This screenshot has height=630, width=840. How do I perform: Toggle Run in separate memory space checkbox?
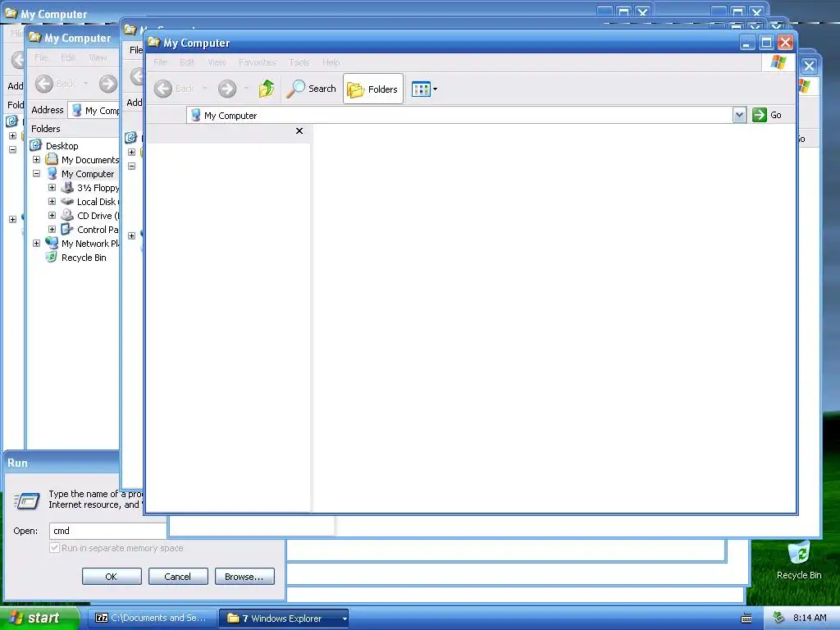pos(54,548)
